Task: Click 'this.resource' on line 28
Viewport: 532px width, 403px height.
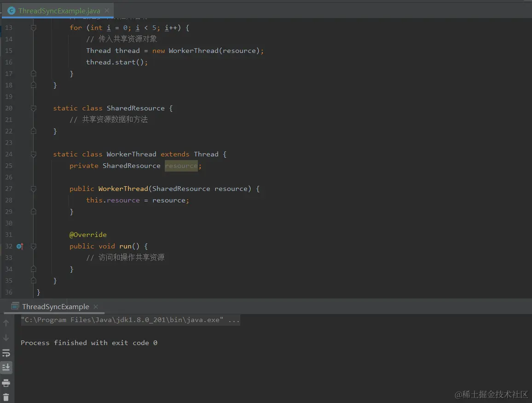Action: tap(113, 200)
